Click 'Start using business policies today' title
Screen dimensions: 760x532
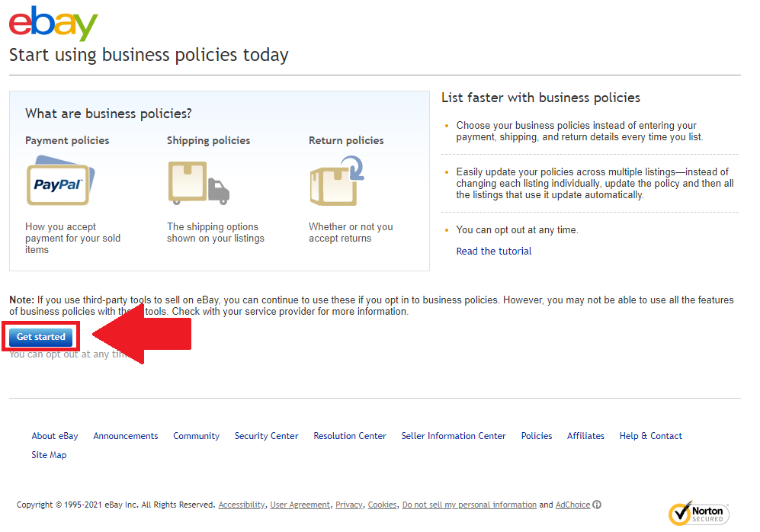pos(149,55)
